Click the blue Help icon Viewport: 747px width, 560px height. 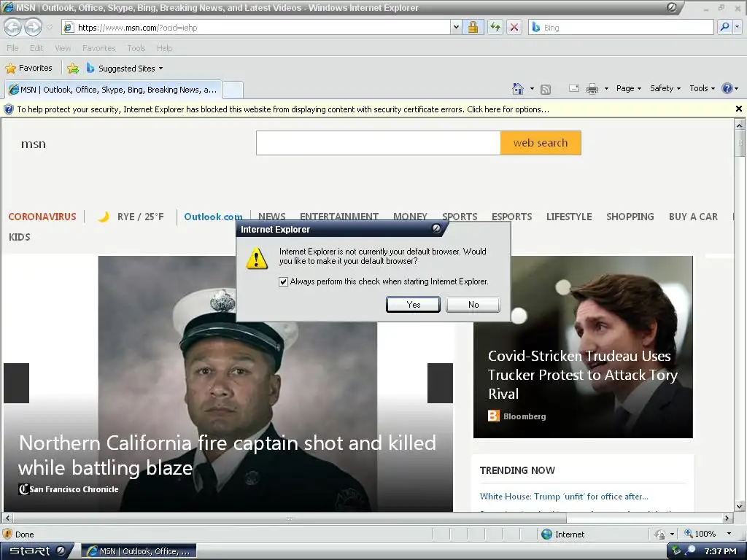tap(727, 88)
